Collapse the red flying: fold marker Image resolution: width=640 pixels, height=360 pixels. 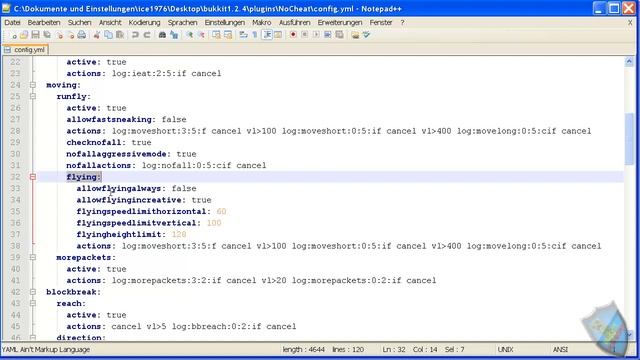tap(33, 177)
